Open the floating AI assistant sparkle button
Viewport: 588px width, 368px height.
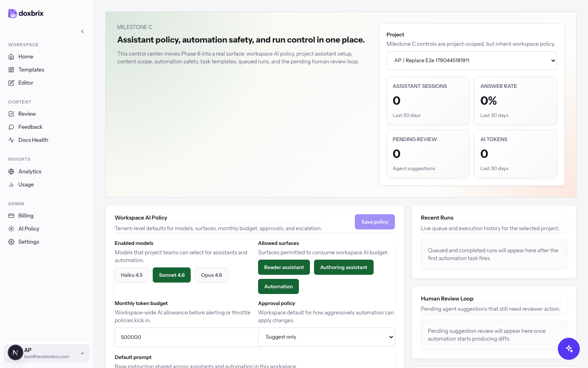click(569, 349)
